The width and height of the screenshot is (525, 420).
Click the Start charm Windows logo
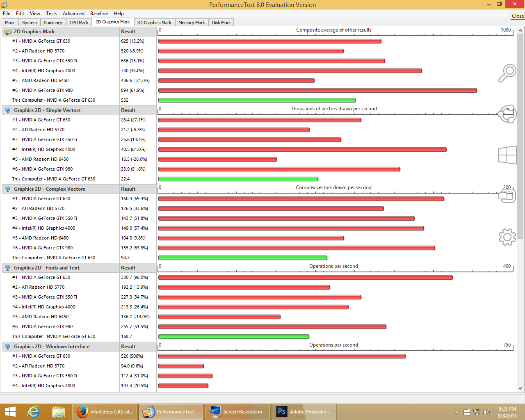507,155
